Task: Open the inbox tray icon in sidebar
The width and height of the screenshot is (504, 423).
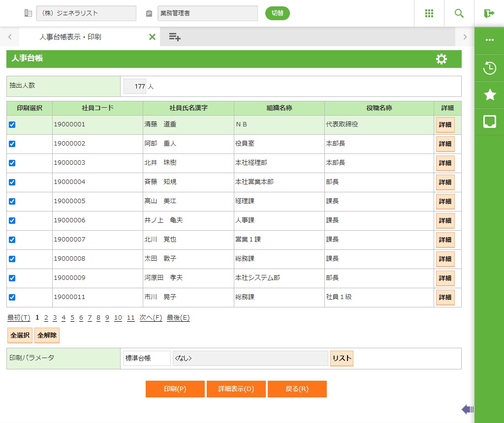Action: pyautogui.click(x=489, y=121)
